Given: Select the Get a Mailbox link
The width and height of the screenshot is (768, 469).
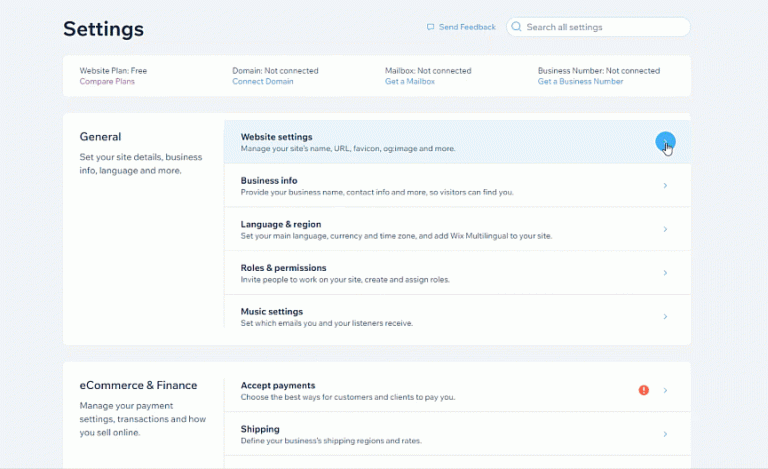Looking at the screenshot, I should coord(410,82).
